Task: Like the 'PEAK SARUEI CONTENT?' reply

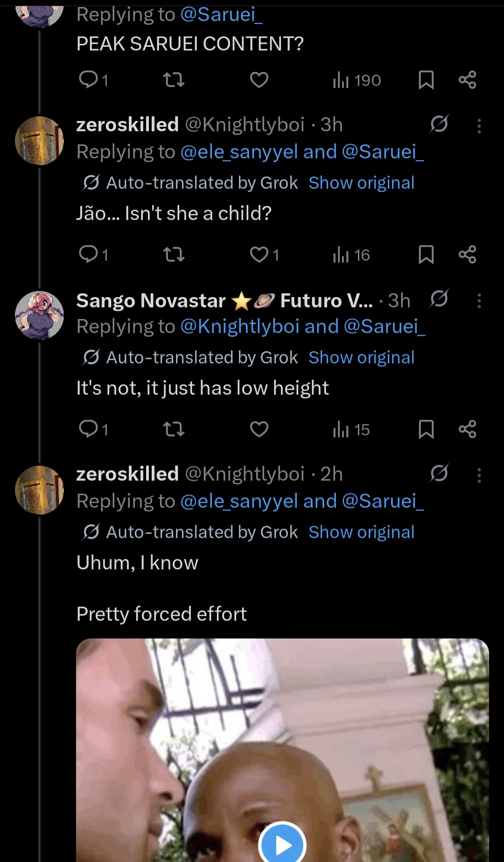Action: point(259,80)
